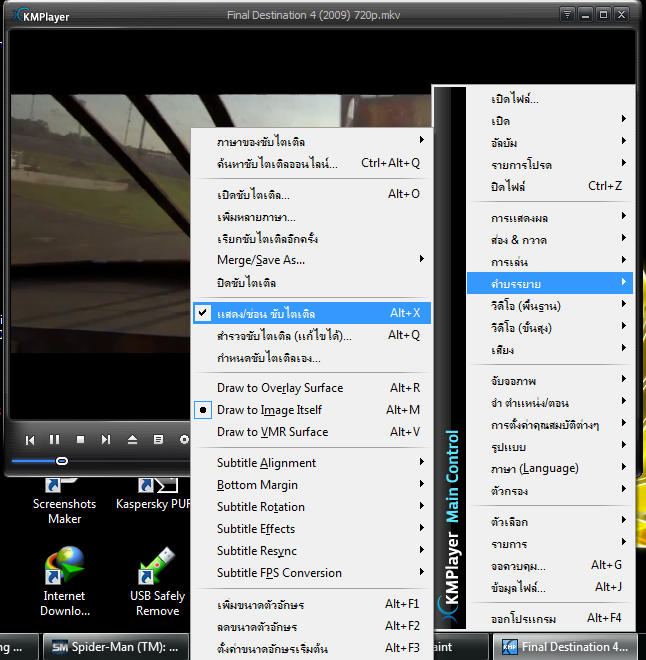Open อัลบัม submenu in main menu
Viewport: 646px width, 660px height.
click(x=550, y=143)
